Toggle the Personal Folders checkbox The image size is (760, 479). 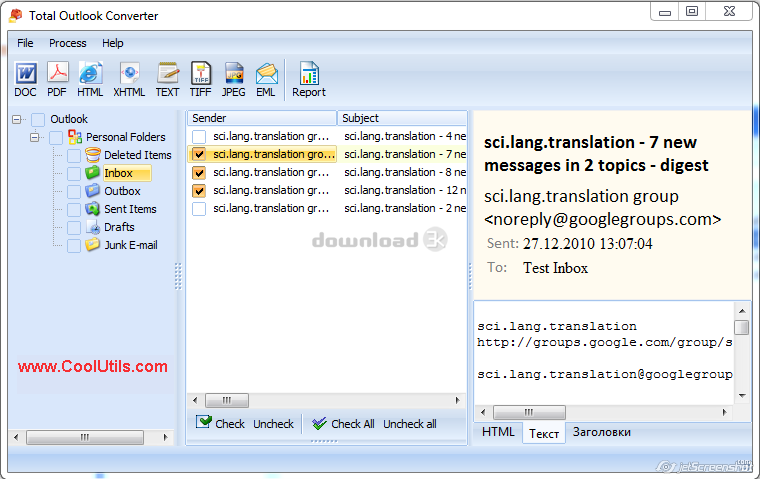coord(56,138)
